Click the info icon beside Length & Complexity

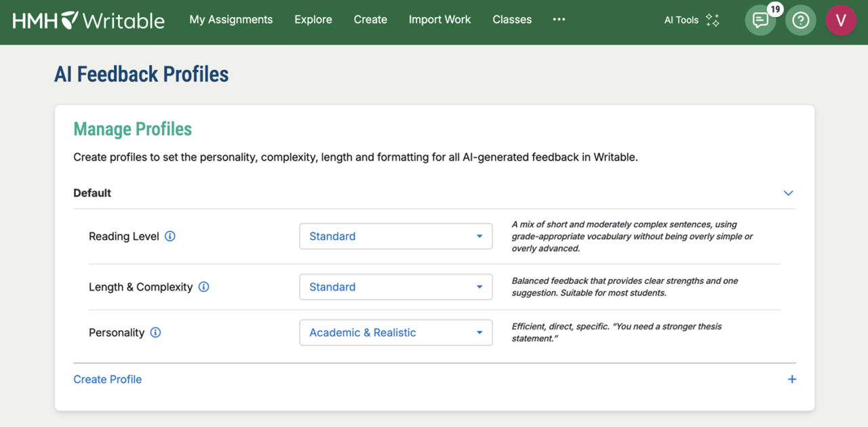click(203, 287)
